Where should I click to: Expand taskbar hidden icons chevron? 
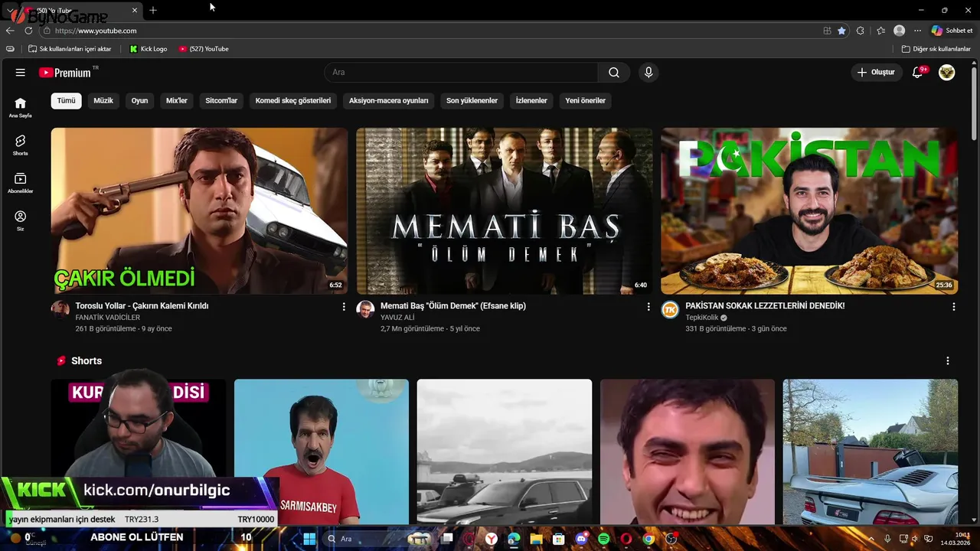click(873, 539)
